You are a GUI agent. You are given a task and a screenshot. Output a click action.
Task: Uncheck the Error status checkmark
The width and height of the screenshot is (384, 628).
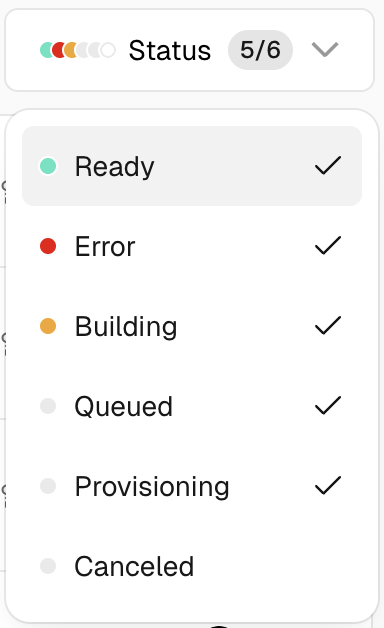(x=328, y=246)
